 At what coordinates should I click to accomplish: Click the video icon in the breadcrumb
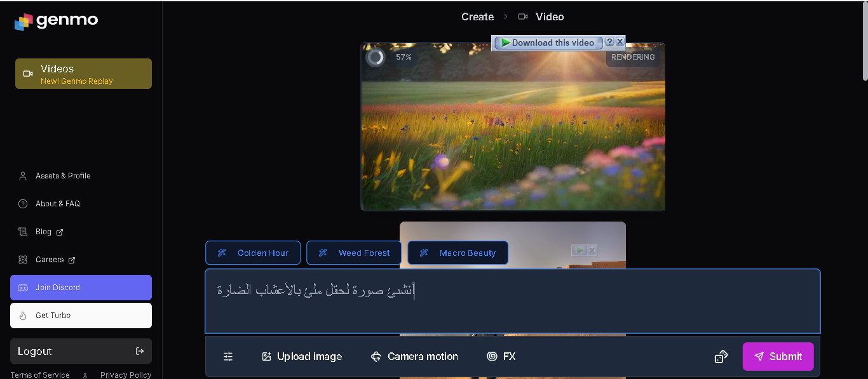[x=523, y=17]
